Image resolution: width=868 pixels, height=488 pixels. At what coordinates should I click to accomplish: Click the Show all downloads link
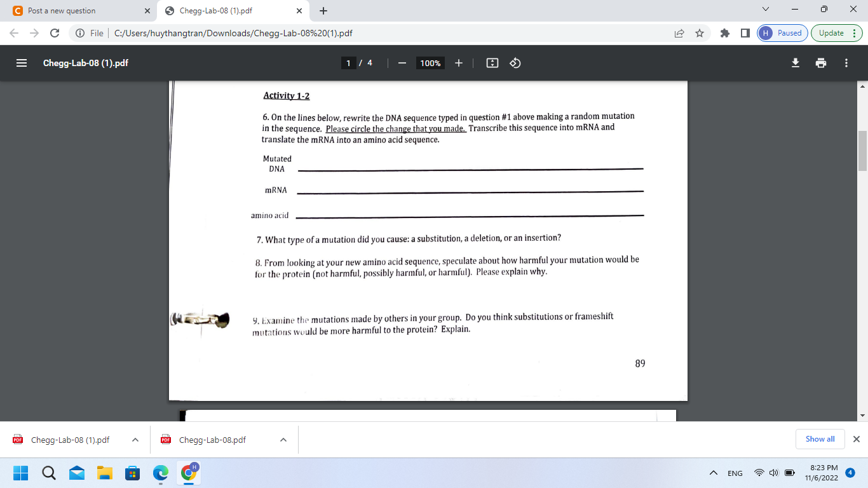[x=820, y=439]
